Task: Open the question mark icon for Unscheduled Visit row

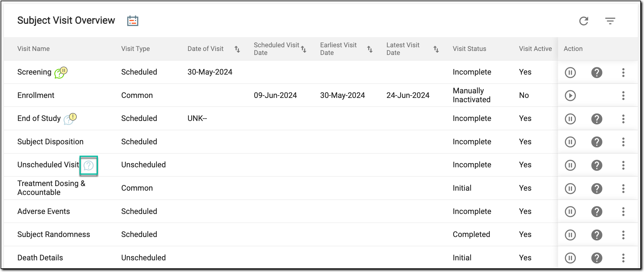Action: (596, 165)
